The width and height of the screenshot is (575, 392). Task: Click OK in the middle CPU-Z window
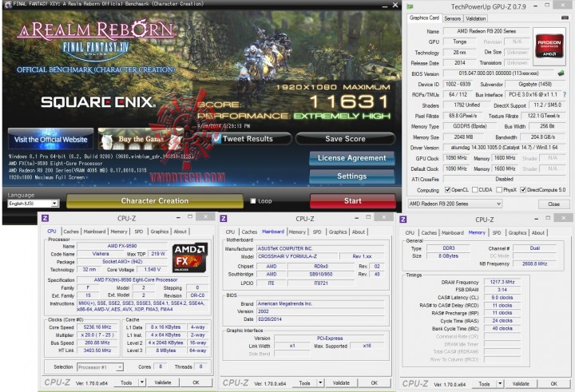click(x=374, y=383)
